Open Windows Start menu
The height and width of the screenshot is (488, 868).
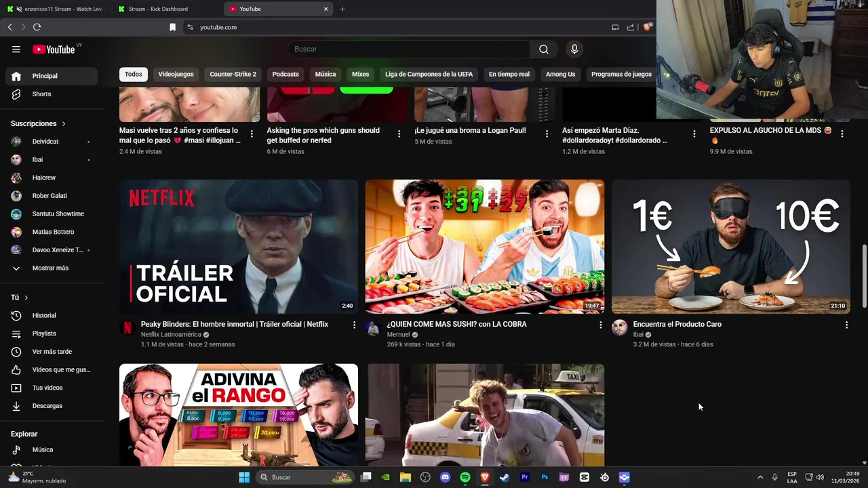[x=244, y=477]
